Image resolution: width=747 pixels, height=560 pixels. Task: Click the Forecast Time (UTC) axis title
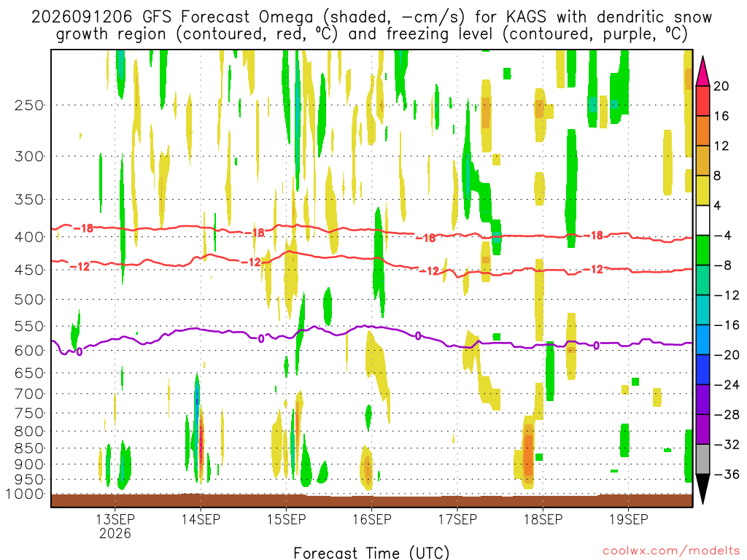coord(371,553)
